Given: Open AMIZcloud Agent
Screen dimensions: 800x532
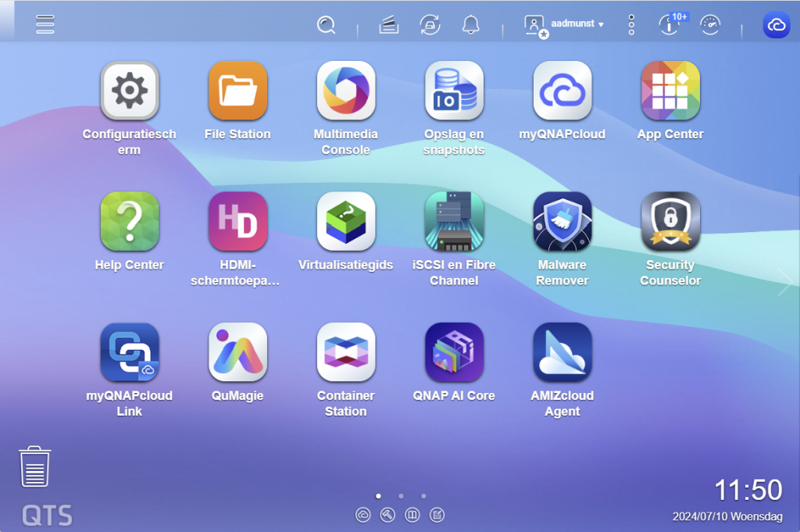Looking at the screenshot, I should 562,352.
